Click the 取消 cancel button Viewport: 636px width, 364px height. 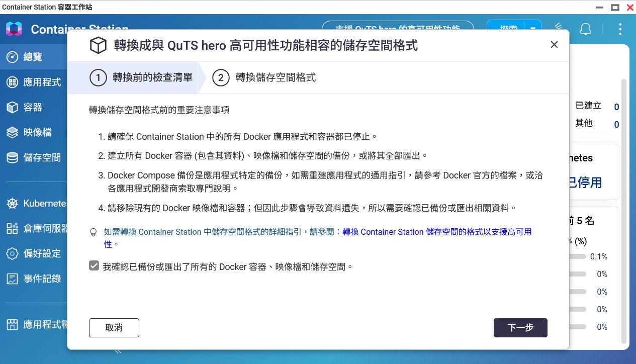coord(114,328)
